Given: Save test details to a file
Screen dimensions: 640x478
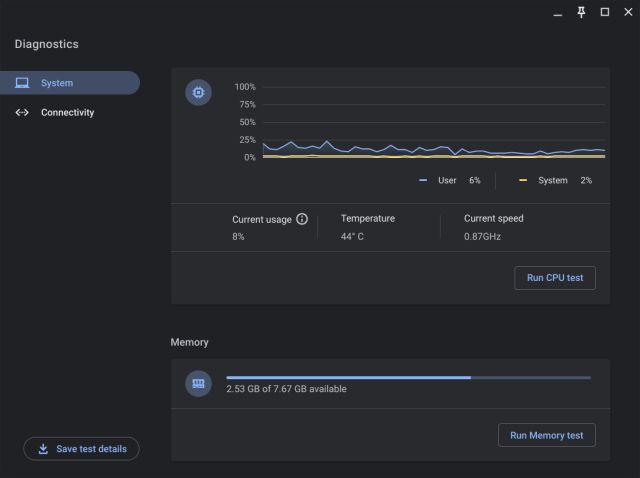Looking at the screenshot, I should click(81, 449).
